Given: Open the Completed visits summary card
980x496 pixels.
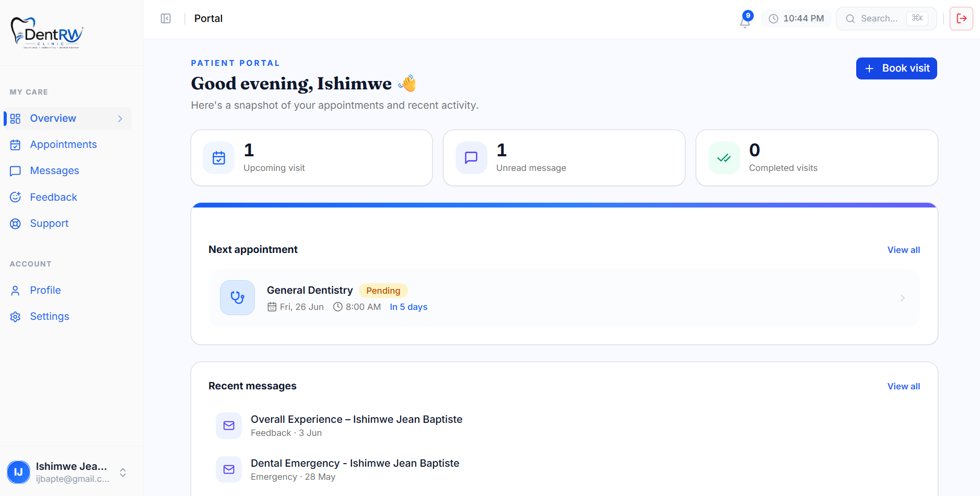Looking at the screenshot, I should (x=817, y=158).
